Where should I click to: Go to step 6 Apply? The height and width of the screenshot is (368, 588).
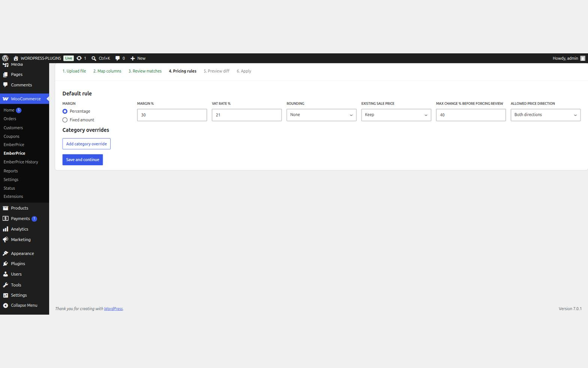[244, 71]
